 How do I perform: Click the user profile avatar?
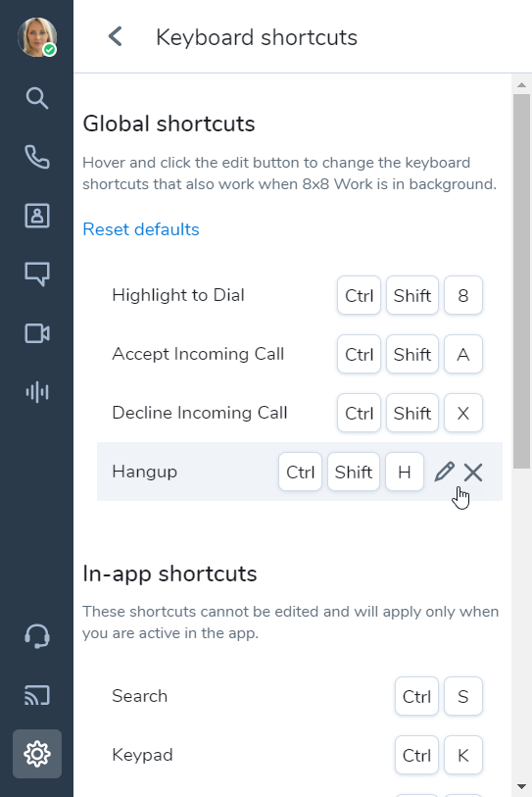[37, 37]
